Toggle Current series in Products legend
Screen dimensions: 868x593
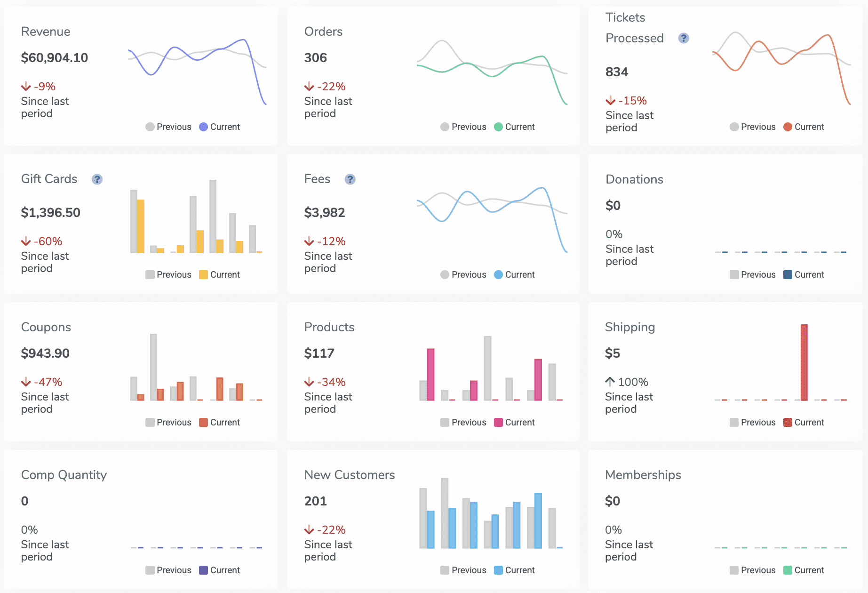pyautogui.click(x=515, y=423)
